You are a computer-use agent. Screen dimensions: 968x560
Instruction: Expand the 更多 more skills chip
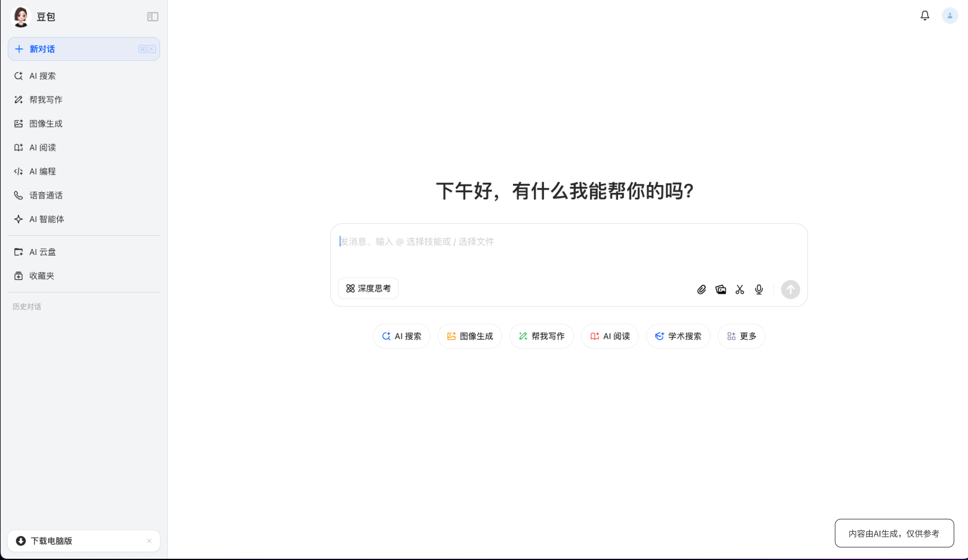[x=741, y=336]
